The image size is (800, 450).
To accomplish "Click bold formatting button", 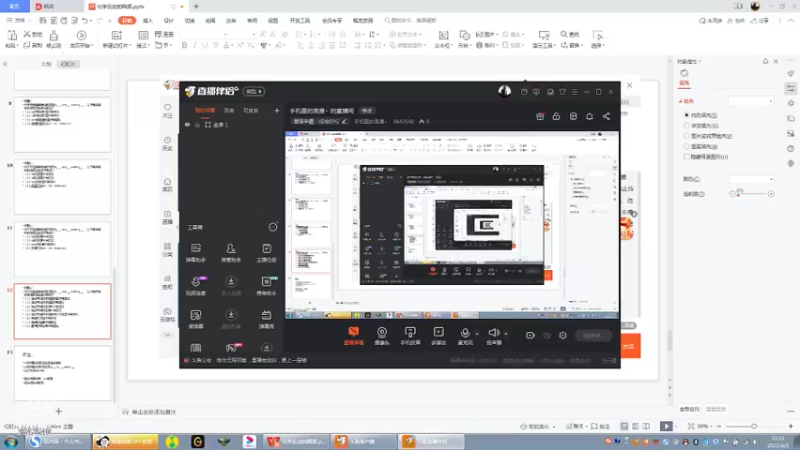I will click(x=184, y=45).
